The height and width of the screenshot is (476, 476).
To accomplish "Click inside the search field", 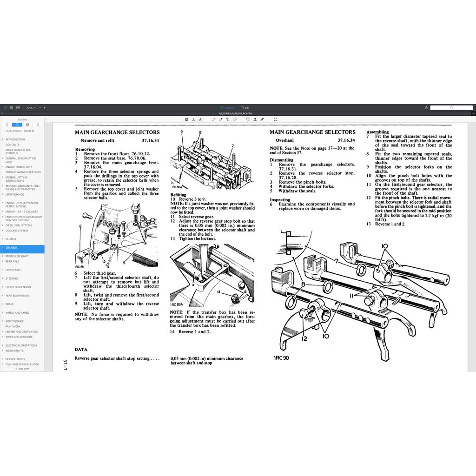I will click(x=451, y=107).
